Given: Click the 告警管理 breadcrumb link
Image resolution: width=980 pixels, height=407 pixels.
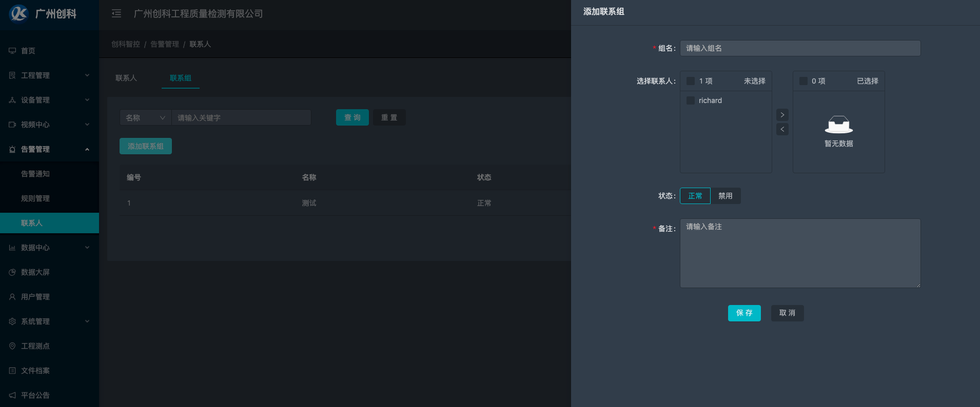Looking at the screenshot, I should (165, 44).
